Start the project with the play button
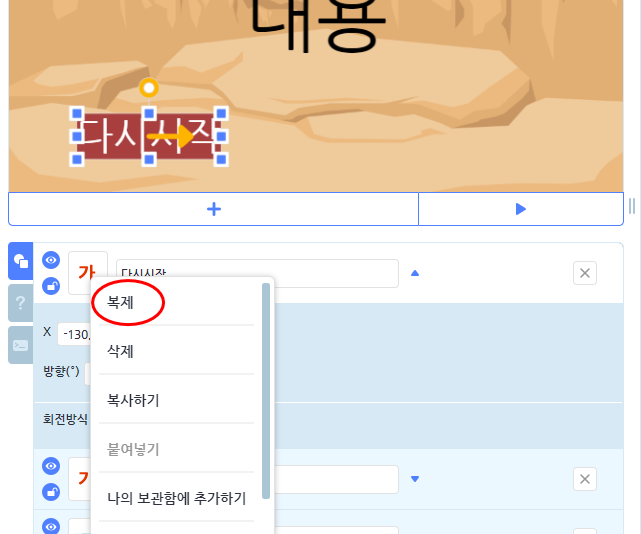The image size is (641, 534). click(520, 209)
